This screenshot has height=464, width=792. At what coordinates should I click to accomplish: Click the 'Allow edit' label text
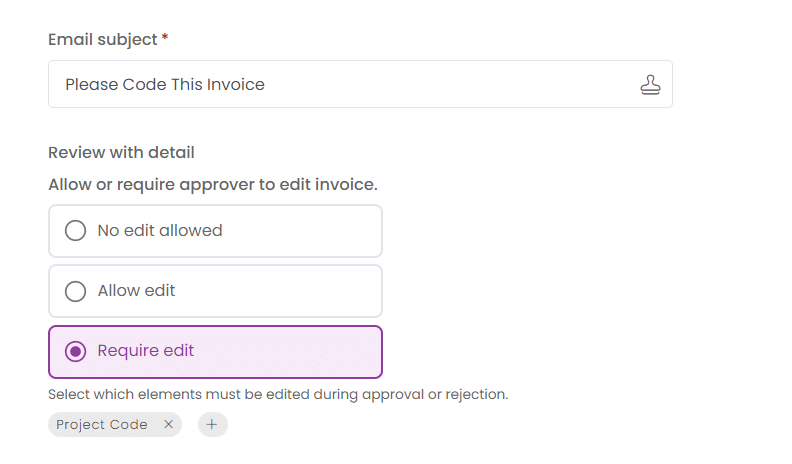(136, 290)
